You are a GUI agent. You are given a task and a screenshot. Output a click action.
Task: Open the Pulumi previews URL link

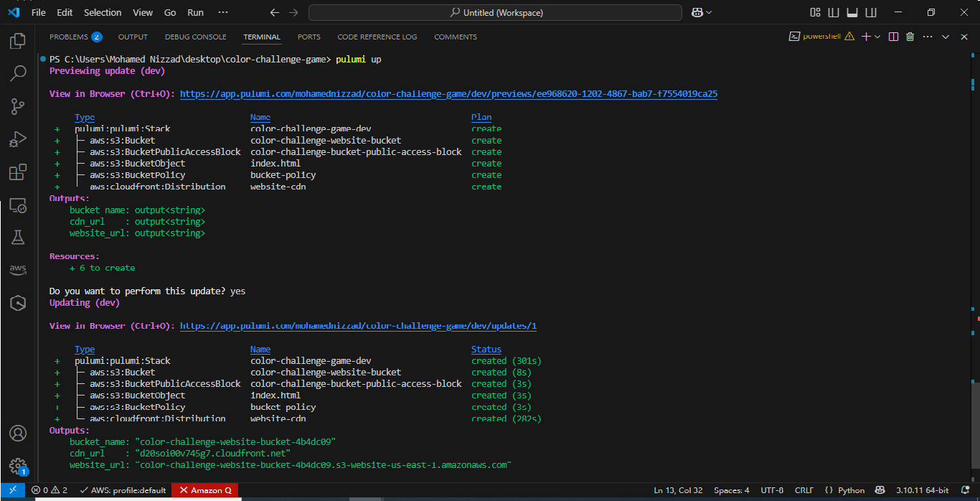[449, 94]
